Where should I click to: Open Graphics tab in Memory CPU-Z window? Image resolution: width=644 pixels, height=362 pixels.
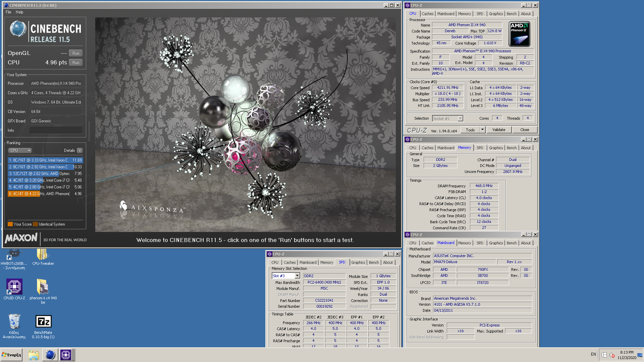496,148
